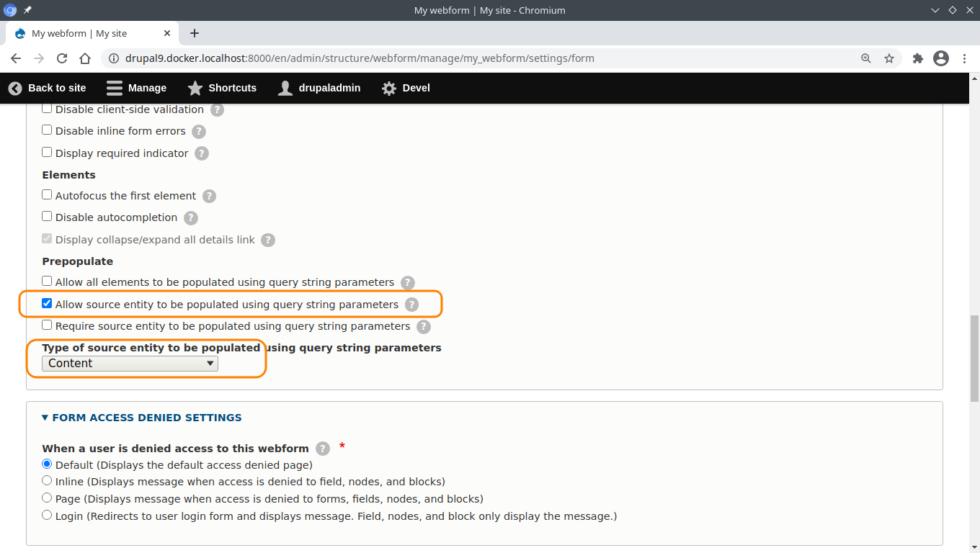Check Disable autocompletion option
The width and height of the screenshot is (980, 553).
click(47, 216)
